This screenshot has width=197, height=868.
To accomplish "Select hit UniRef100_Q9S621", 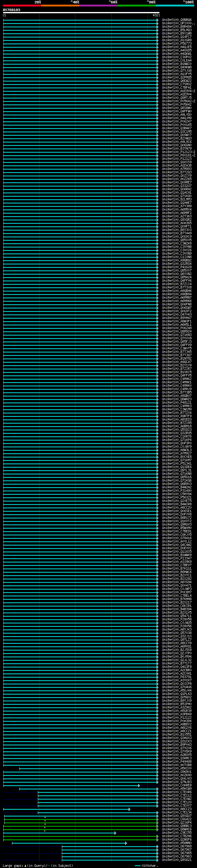I will [x=177, y=860].
